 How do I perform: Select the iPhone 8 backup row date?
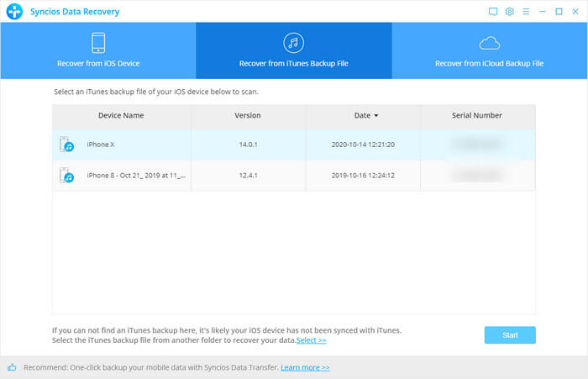coord(363,176)
